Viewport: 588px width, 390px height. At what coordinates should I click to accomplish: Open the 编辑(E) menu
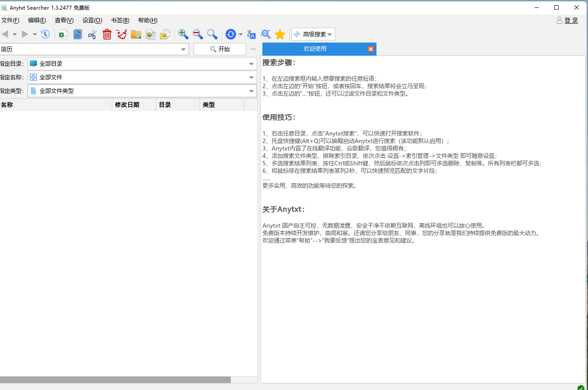(37, 20)
